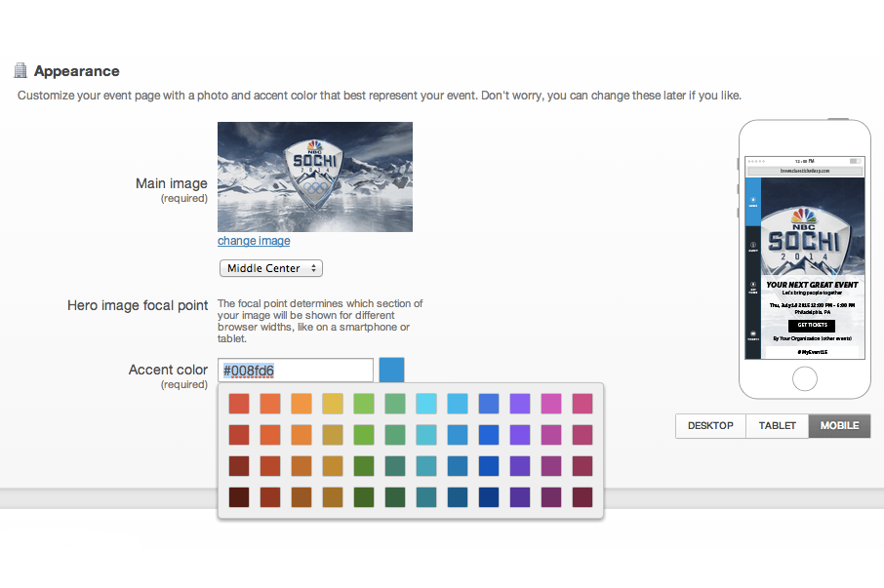Pick the darkest sea-green column swatch
This screenshot has width=884, height=588.
395,497
